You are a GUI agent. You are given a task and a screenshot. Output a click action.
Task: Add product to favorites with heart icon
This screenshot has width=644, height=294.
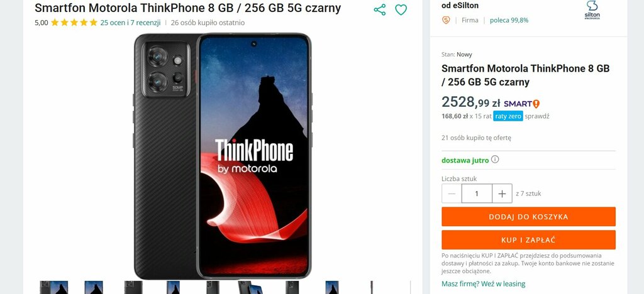pos(401,10)
